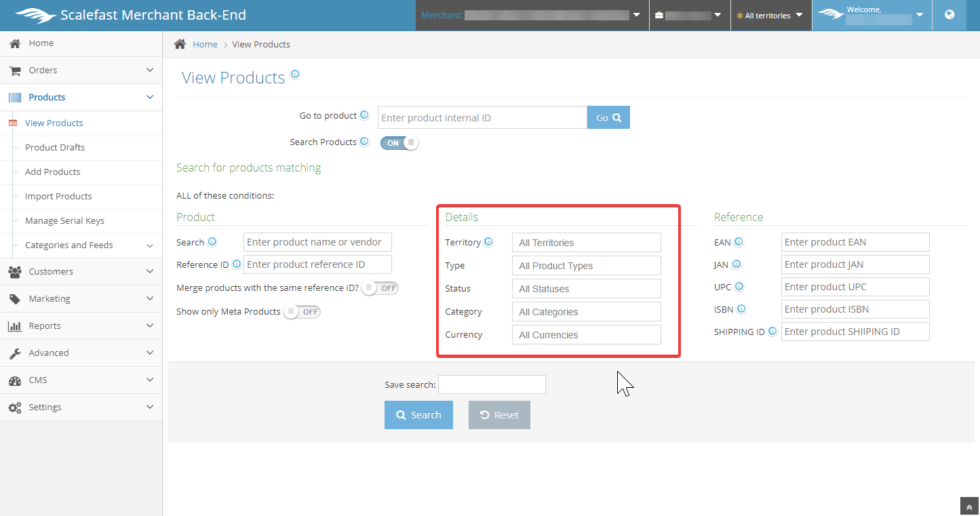The width and height of the screenshot is (980, 516).
Task: Click info icon next to Territory label
Action: 488,242
